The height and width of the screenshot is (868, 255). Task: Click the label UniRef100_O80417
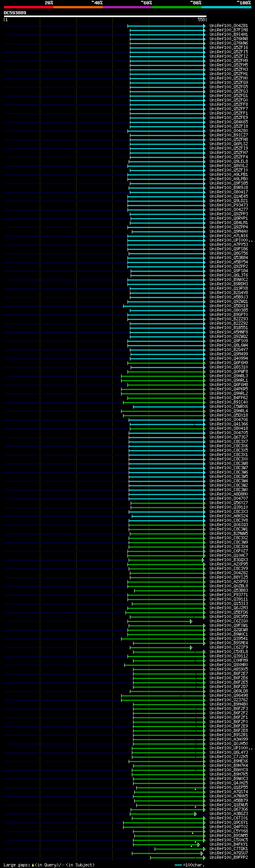coord(229,192)
